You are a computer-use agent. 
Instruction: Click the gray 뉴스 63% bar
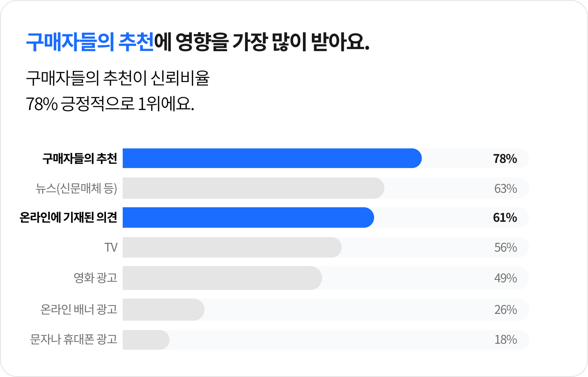click(254, 188)
